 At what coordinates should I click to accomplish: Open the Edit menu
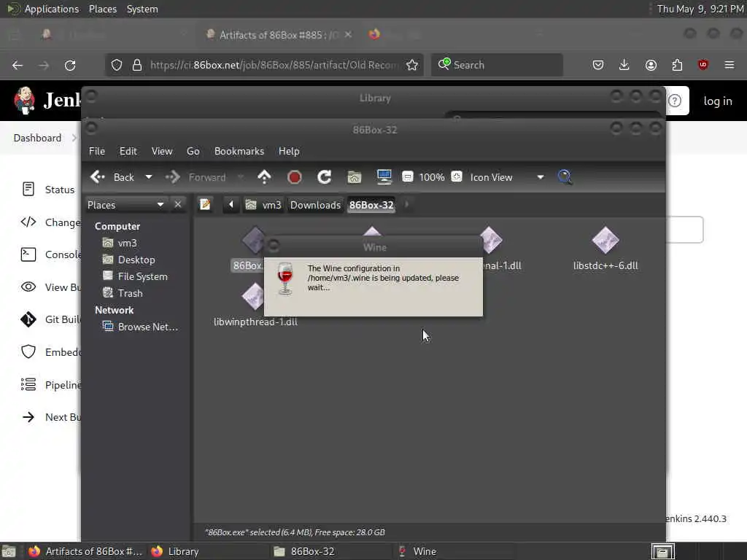tap(128, 151)
